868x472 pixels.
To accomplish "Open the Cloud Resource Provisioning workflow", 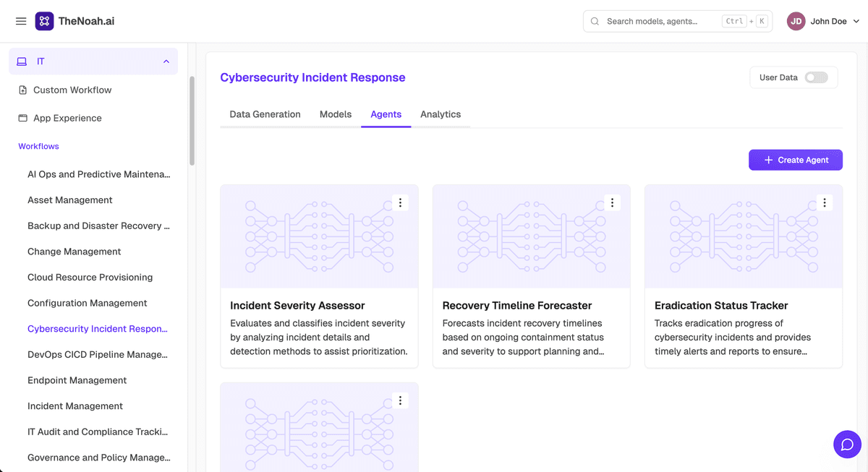I will pyautogui.click(x=90, y=277).
